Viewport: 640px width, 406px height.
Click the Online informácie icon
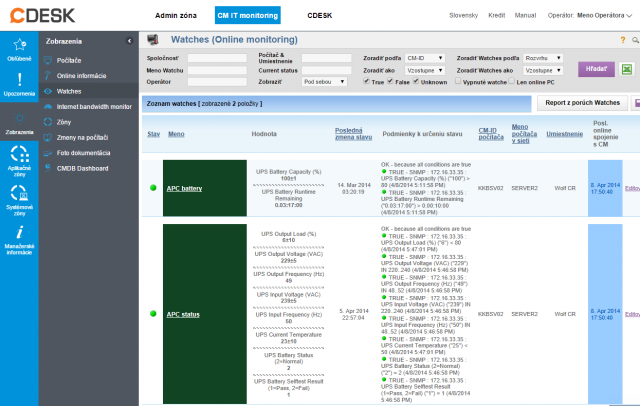coord(48,75)
